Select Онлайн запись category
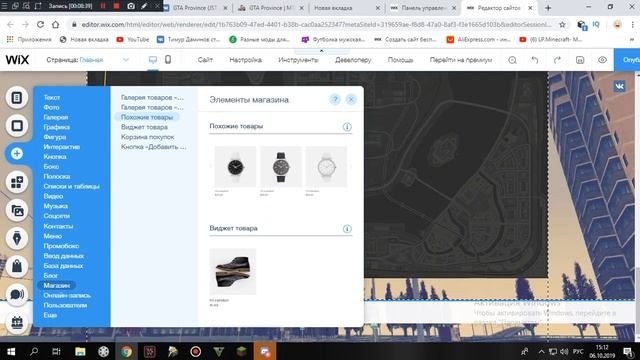Image resolution: width=640 pixels, height=360 pixels. pos(67,296)
